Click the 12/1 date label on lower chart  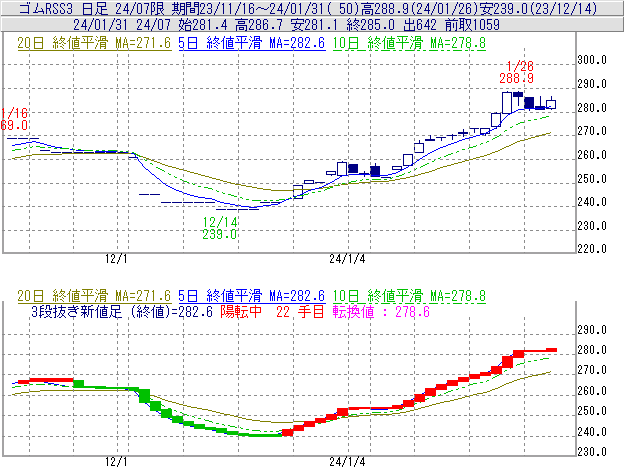(x=116, y=462)
